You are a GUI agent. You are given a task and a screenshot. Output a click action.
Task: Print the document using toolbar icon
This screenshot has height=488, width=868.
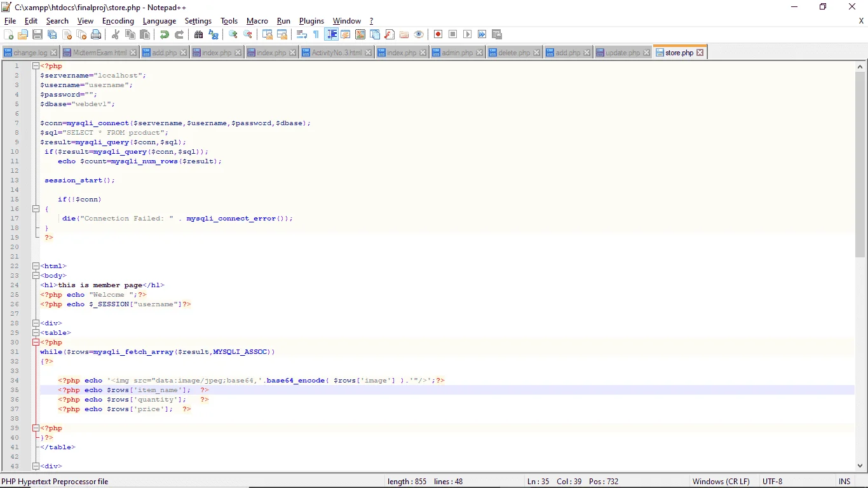point(96,34)
